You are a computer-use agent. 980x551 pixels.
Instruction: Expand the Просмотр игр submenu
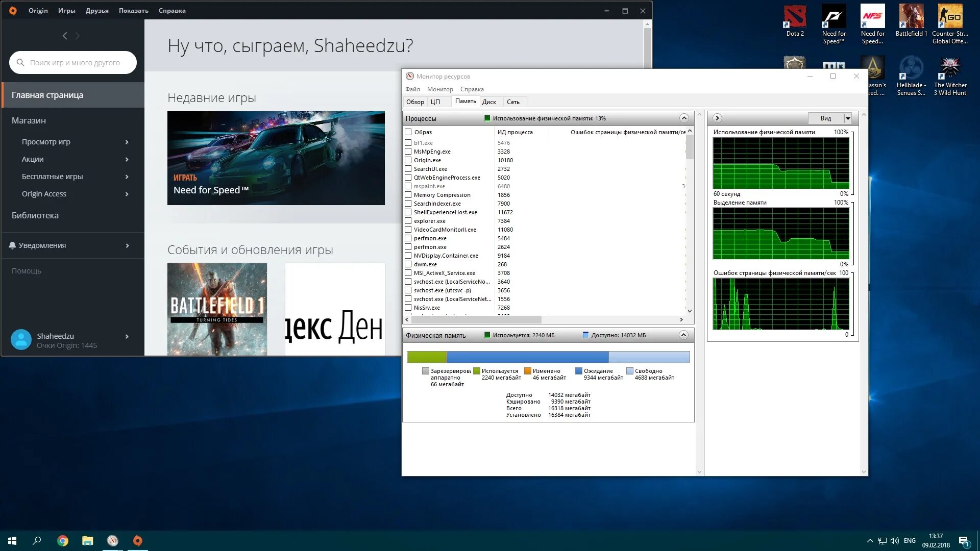pos(127,142)
